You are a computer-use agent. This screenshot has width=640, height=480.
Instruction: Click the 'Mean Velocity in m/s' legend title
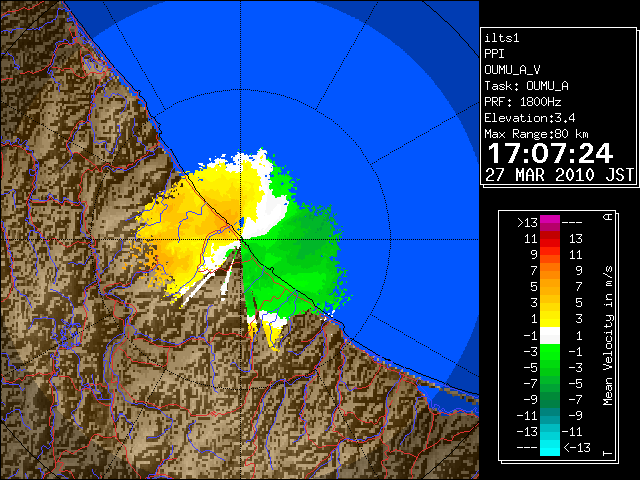(608, 336)
